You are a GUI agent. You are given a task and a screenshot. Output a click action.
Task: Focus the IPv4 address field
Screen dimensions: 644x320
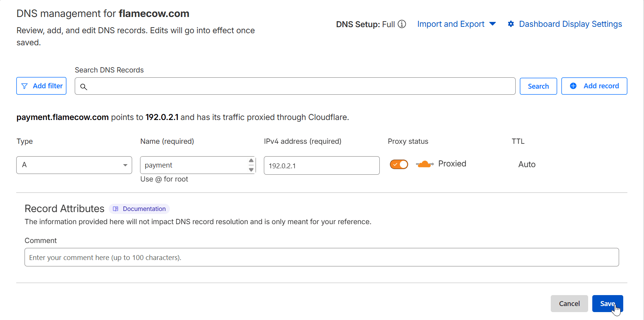pos(322,166)
